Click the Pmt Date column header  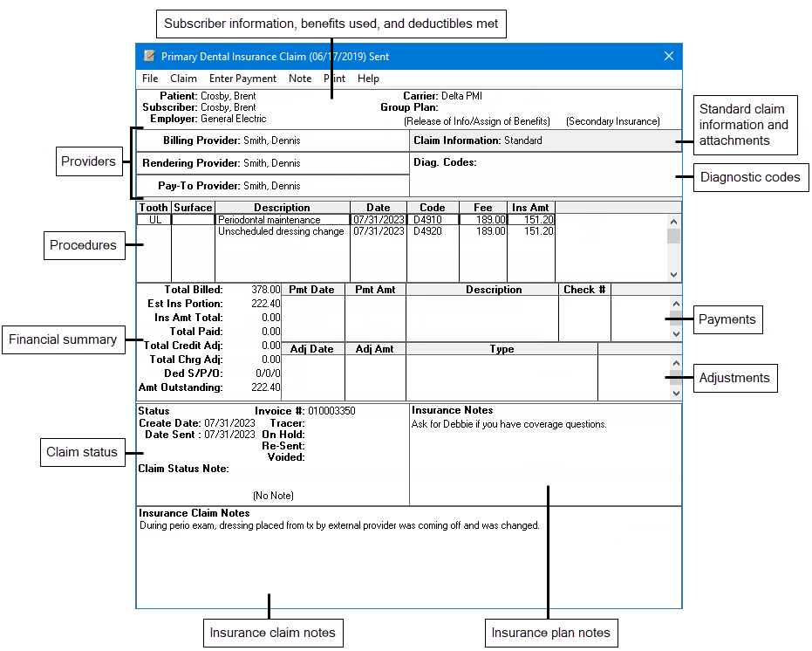coord(311,290)
